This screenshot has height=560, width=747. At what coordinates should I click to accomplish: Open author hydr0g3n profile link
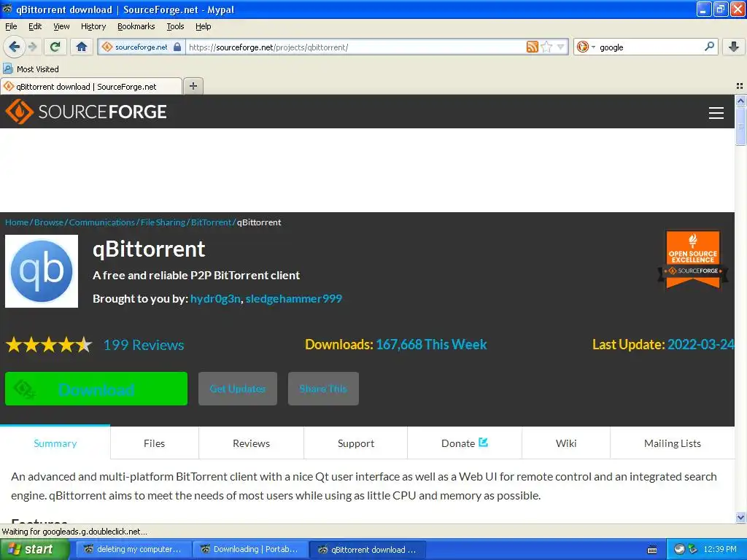tap(215, 298)
